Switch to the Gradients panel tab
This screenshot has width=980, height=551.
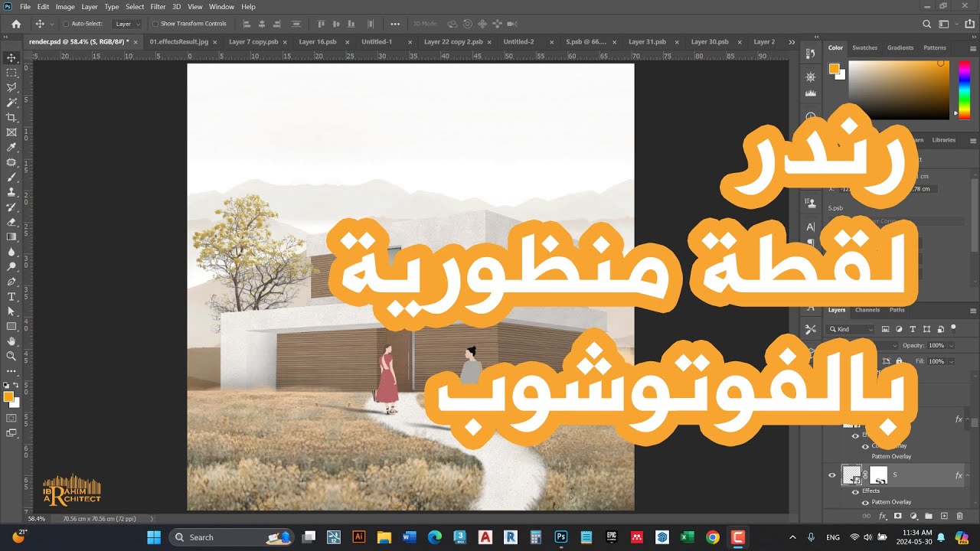900,47
